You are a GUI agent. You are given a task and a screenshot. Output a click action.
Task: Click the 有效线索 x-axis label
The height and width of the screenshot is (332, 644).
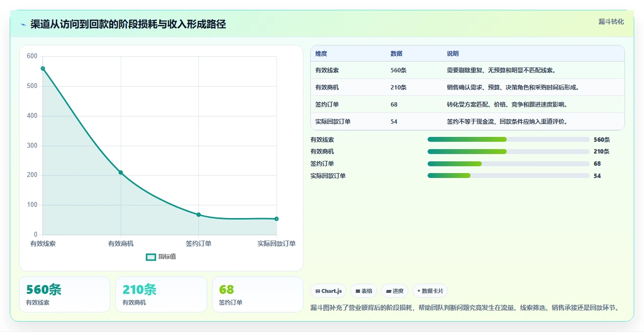coord(43,243)
